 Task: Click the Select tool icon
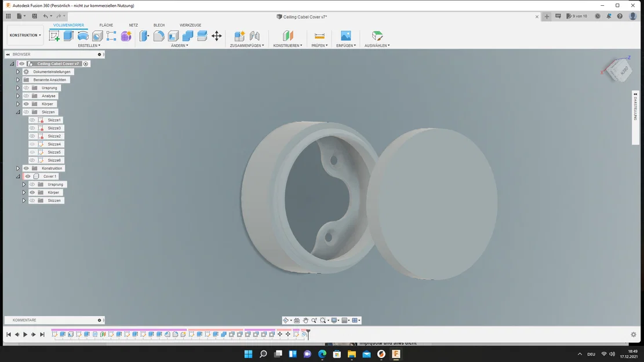(377, 36)
